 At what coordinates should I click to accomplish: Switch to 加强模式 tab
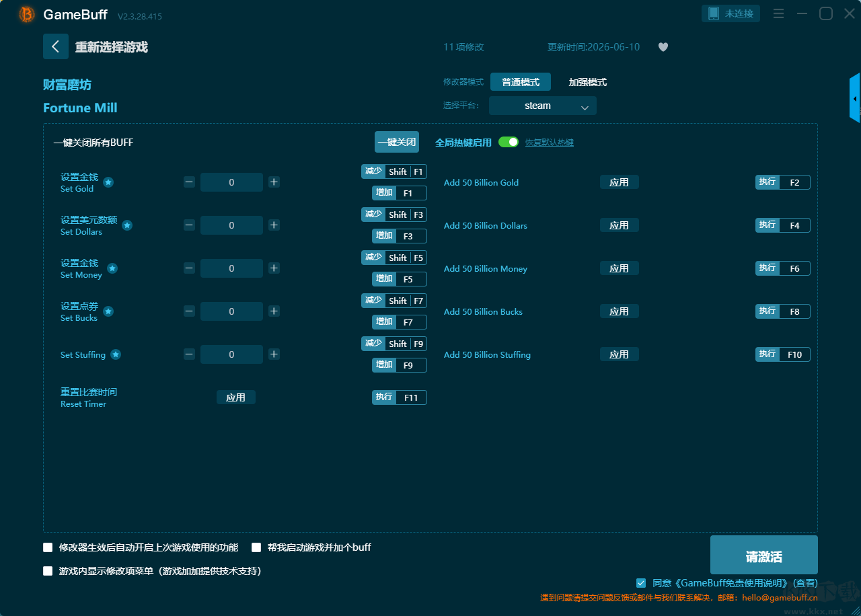point(588,82)
